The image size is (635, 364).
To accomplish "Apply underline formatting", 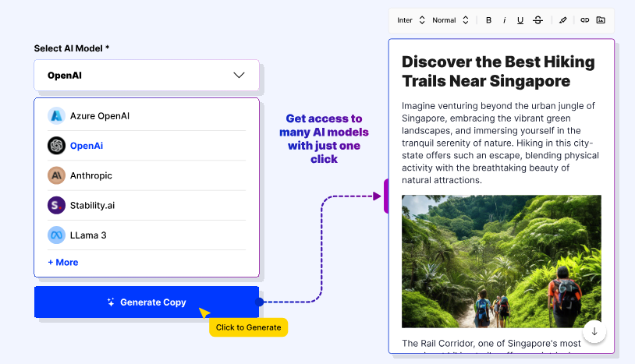I will [520, 20].
